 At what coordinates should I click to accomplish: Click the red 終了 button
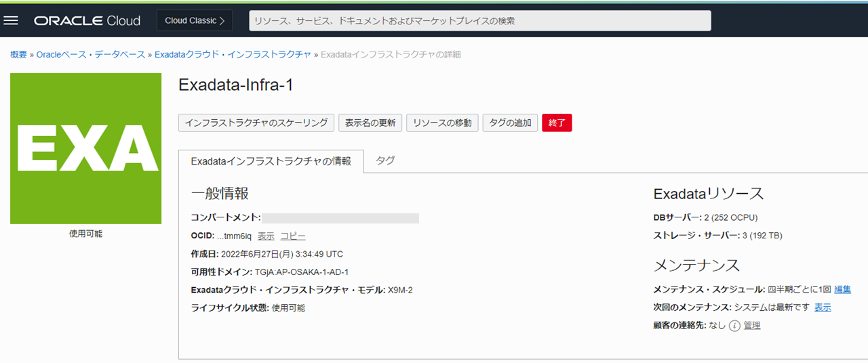[557, 123]
